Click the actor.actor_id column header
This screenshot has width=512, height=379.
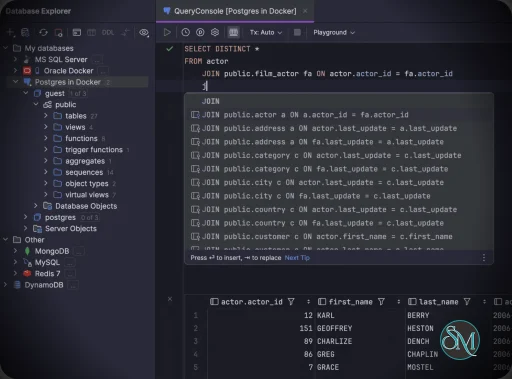251,302
